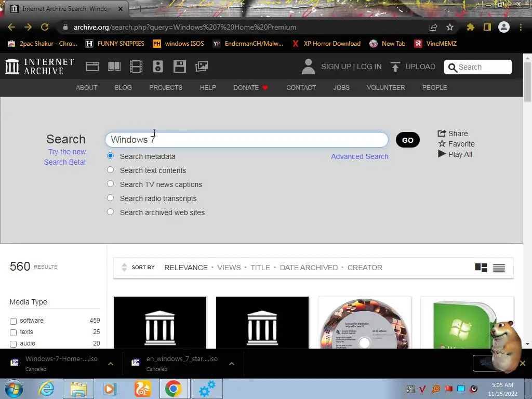Image resolution: width=532 pixels, height=399 pixels.
Task: Open UC Browser taskbar icon
Action: 142,389
